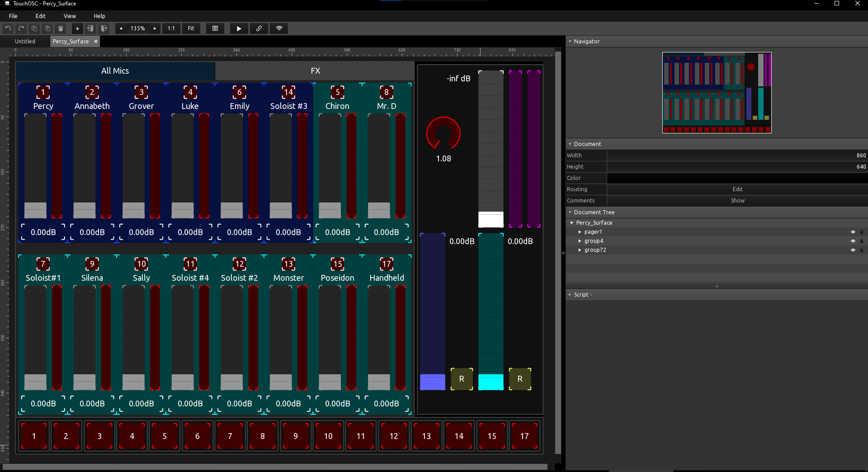This screenshot has width=868, height=472.
Task: Click the Width value field
Action: (737, 156)
